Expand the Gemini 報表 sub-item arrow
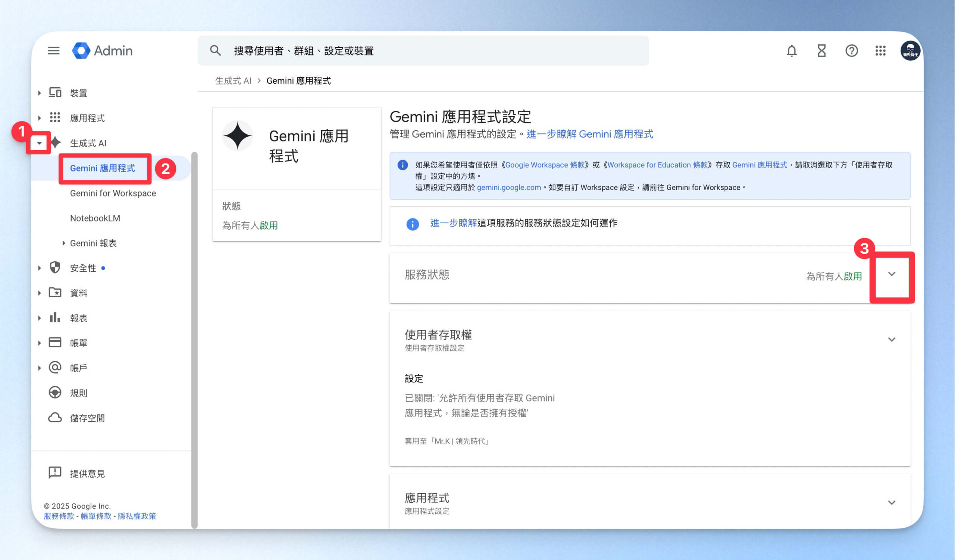The image size is (955, 560). pyautogui.click(x=64, y=243)
